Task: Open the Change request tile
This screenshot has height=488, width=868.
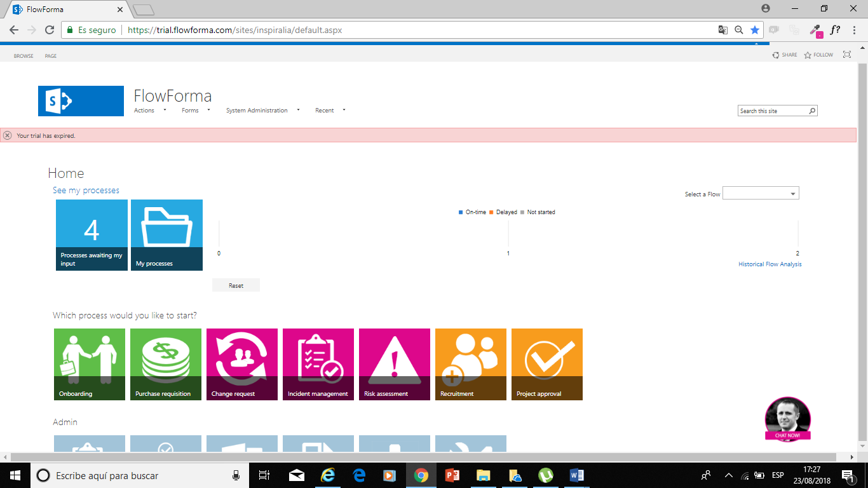Action: click(x=242, y=364)
